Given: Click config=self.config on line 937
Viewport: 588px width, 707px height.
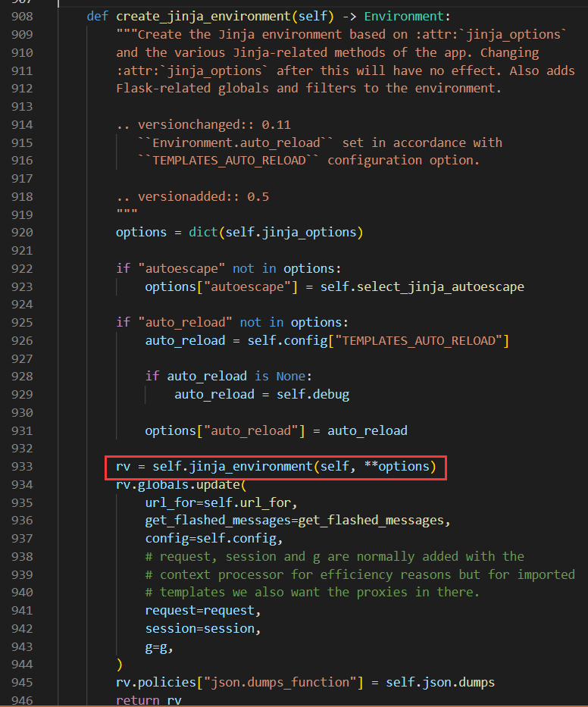Looking at the screenshot, I should click(213, 539).
